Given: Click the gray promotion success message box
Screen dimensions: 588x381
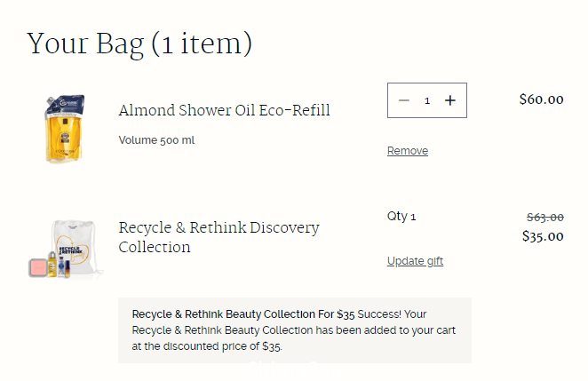Looking at the screenshot, I should [295, 330].
